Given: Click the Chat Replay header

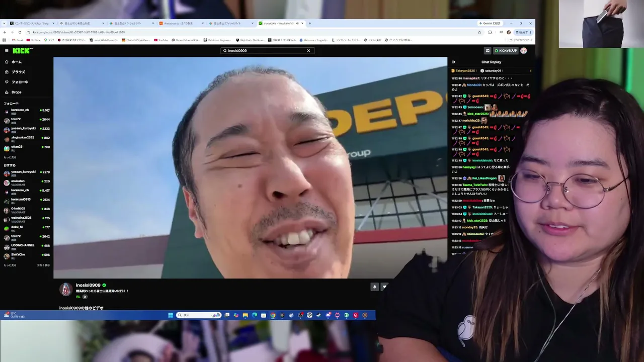Looking at the screenshot, I should [491, 62].
